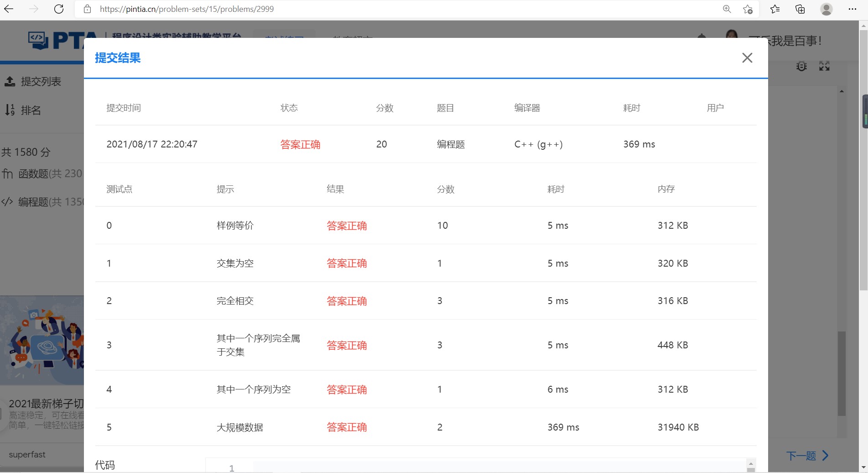Click the 代码 label

point(105,465)
